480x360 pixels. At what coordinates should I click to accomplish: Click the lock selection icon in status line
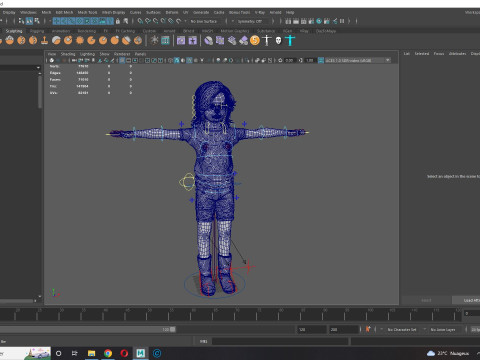point(118,21)
